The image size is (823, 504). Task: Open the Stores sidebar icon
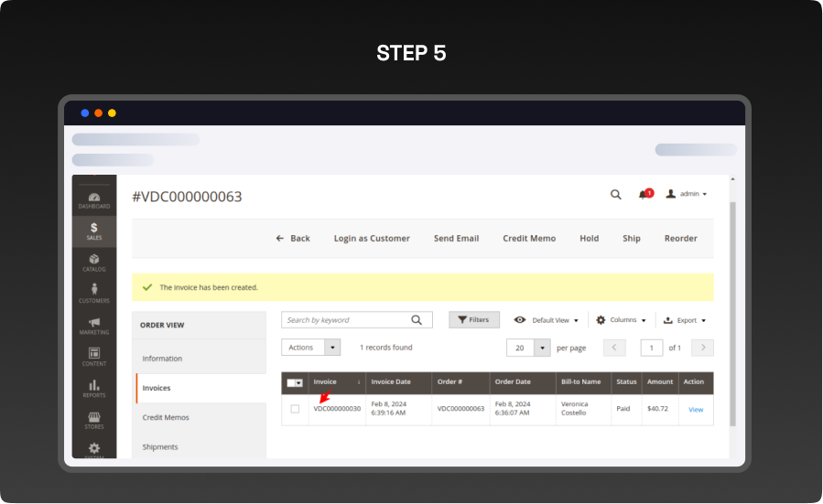tap(94, 420)
